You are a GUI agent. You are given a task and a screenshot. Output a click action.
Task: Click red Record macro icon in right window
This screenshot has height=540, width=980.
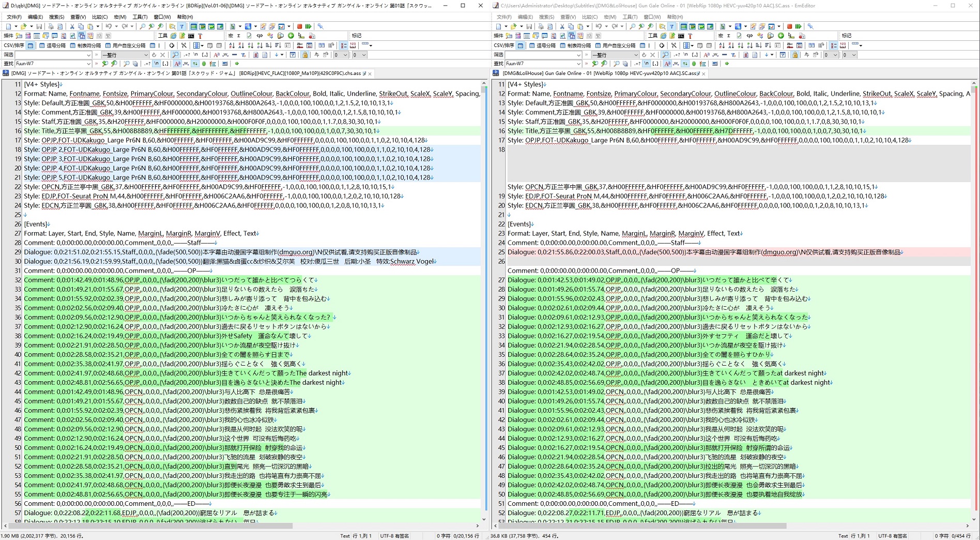(789, 26)
